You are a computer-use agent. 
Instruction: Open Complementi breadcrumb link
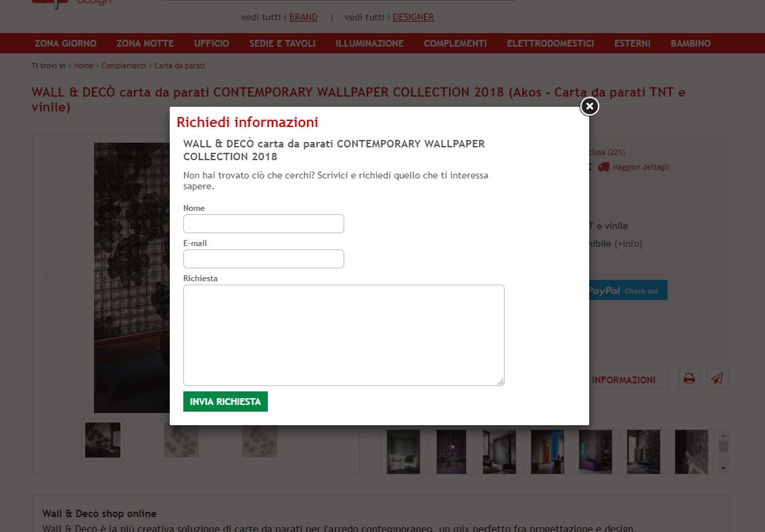pyautogui.click(x=123, y=66)
